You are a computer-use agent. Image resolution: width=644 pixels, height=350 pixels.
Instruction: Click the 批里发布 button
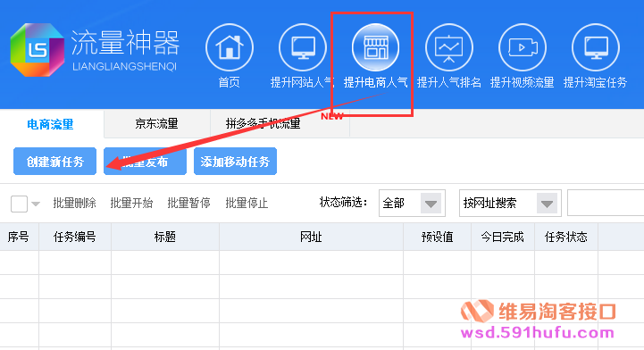tap(145, 162)
